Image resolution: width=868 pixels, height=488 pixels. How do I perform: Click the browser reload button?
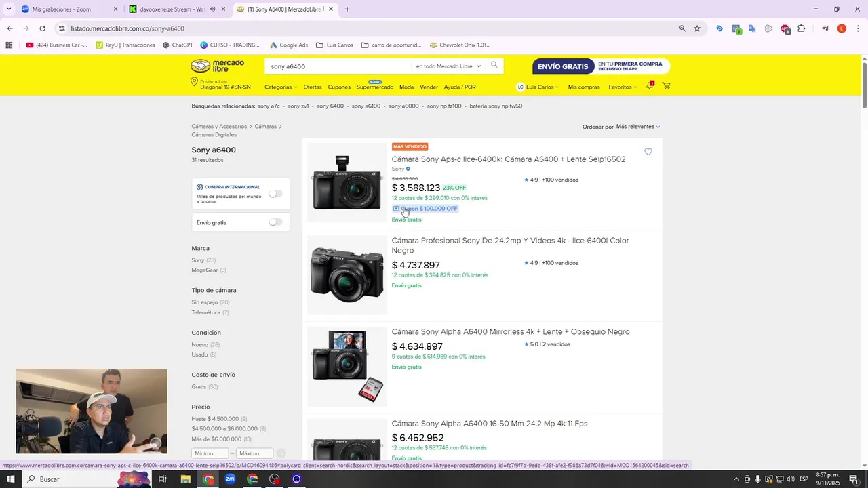point(42,28)
